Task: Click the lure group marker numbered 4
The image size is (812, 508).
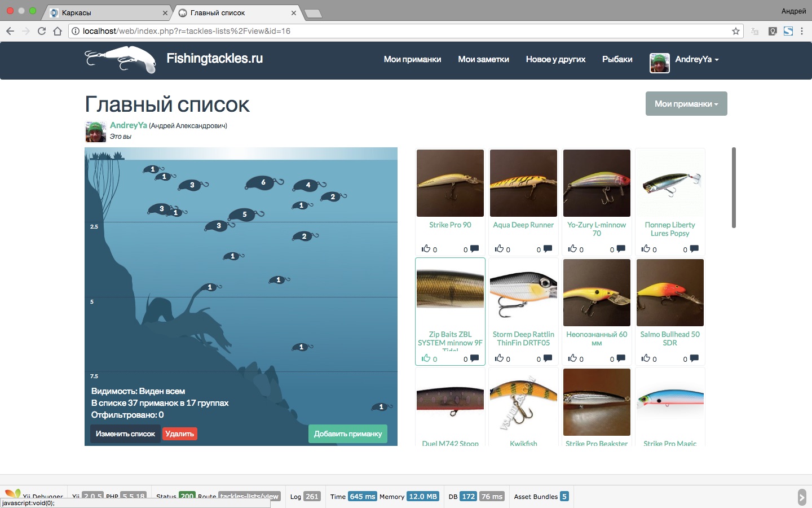Action: 308,185
